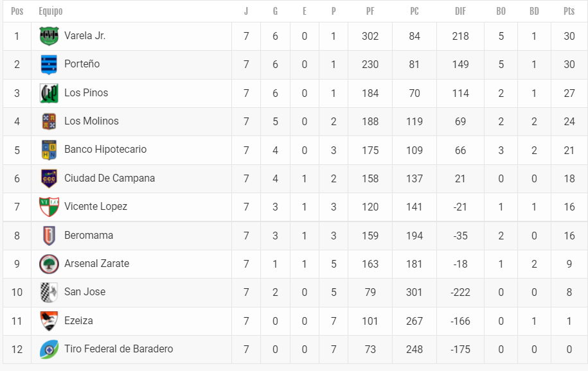Image resolution: width=588 pixels, height=371 pixels.
Task: Click the Tiro Federal de Baradero logo
Action: click(x=49, y=349)
